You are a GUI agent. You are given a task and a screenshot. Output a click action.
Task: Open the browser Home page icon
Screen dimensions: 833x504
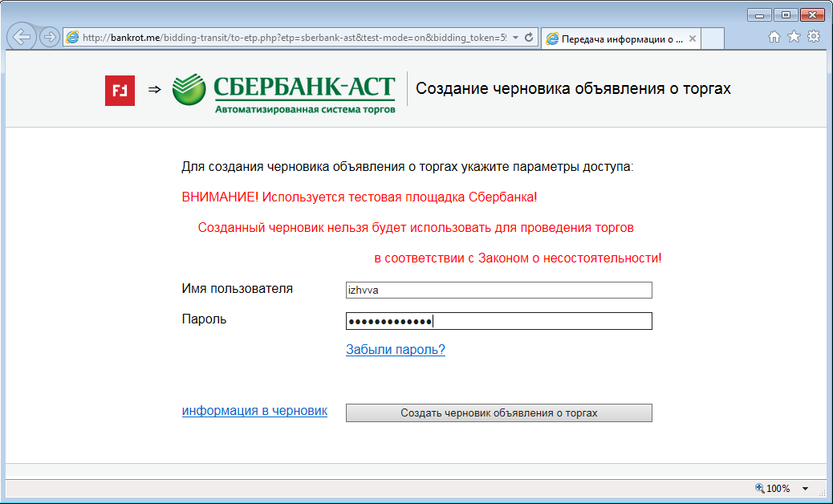click(x=774, y=37)
